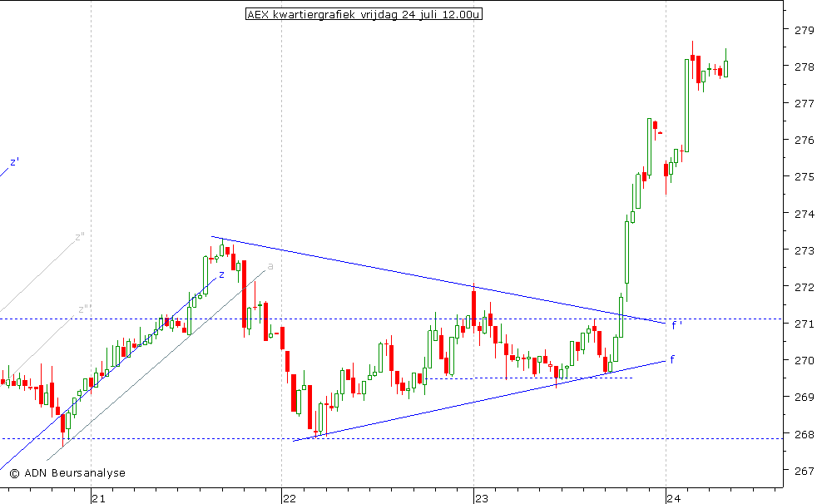Click date label 23 on the time axis
The height and width of the screenshot is (504, 817).
pyautogui.click(x=482, y=499)
